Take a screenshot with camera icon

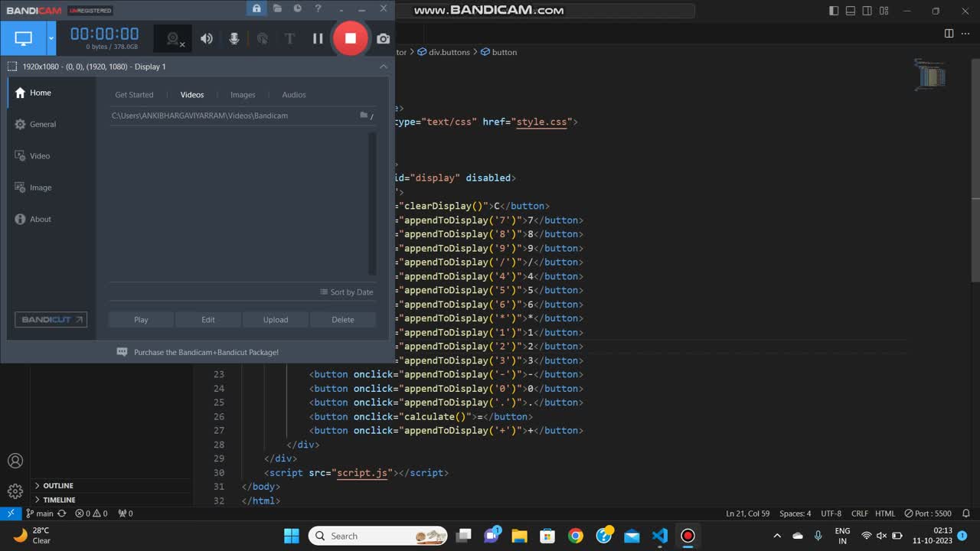click(x=383, y=38)
